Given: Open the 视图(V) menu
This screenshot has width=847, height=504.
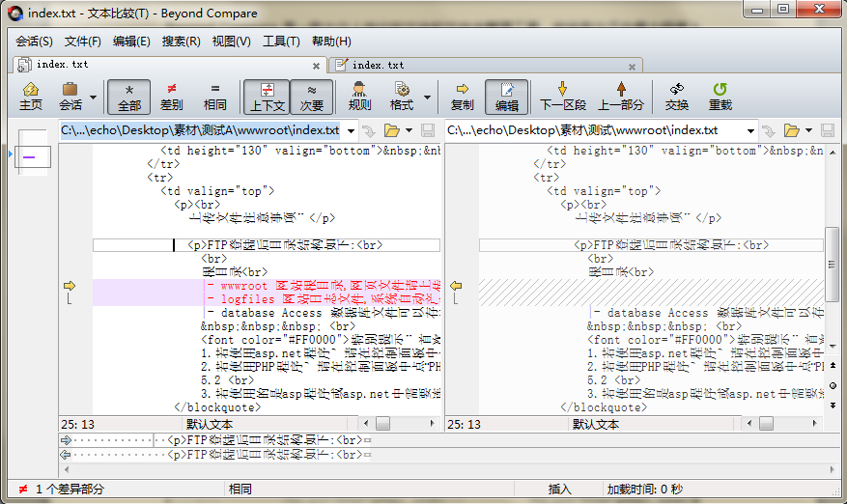Looking at the screenshot, I should (x=231, y=42).
